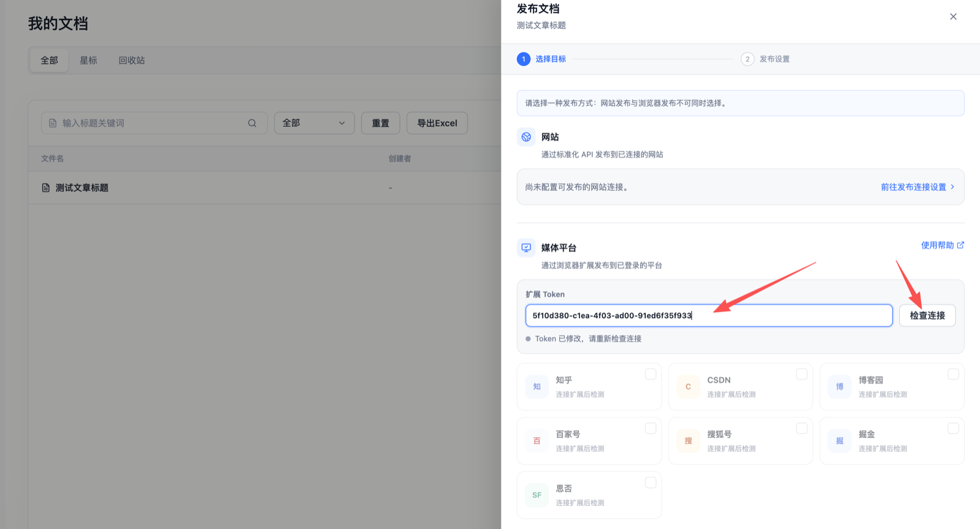Switch to the 回收站 tab

pyautogui.click(x=132, y=60)
